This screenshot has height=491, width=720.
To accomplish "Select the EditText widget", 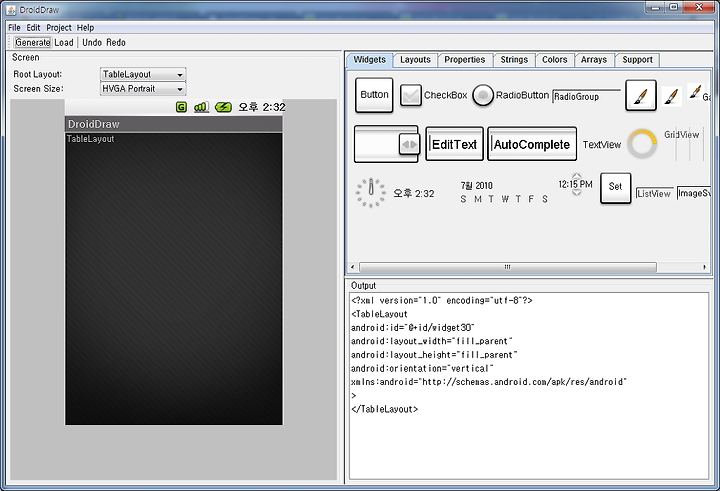I will [x=454, y=144].
